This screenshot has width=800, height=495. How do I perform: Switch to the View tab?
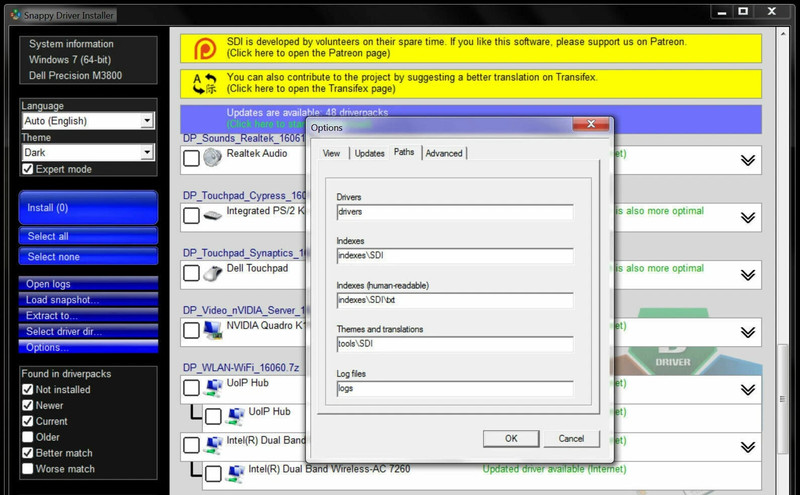(332, 153)
